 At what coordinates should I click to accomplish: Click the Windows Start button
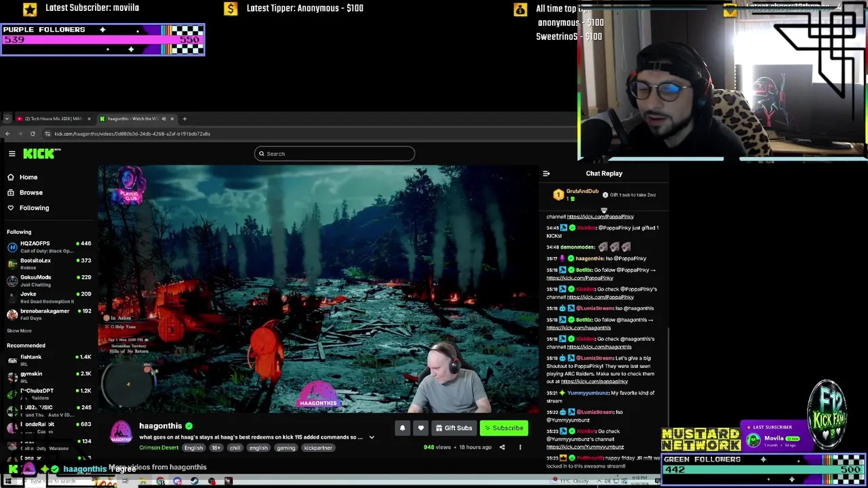[8, 481]
